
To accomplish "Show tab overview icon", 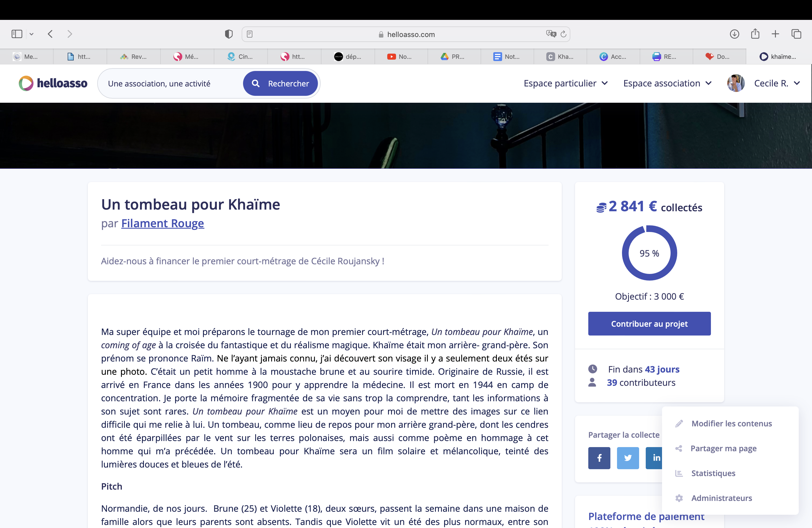I will [x=796, y=34].
